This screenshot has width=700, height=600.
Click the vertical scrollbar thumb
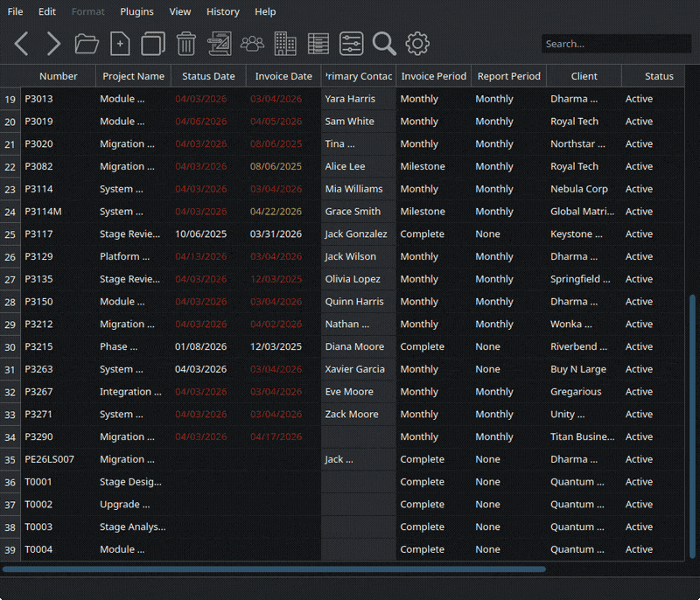point(692,426)
